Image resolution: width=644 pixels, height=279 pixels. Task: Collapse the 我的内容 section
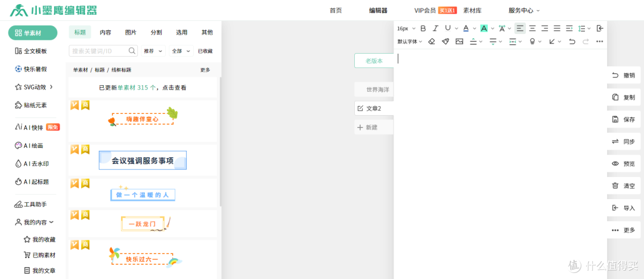click(35, 222)
